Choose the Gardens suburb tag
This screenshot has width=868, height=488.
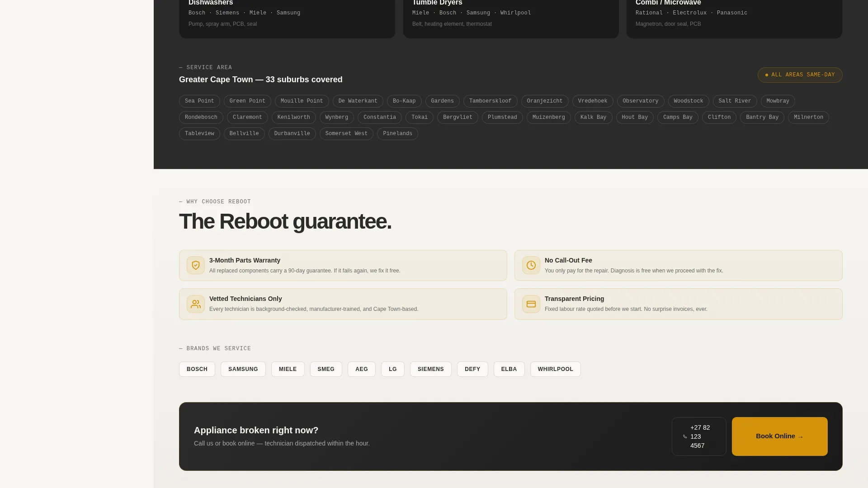coord(442,101)
